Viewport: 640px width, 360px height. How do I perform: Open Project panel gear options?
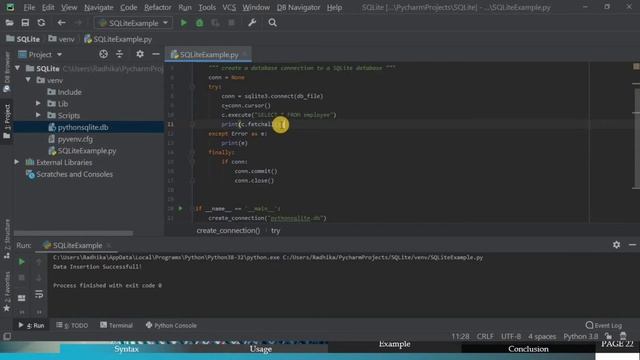tap(140, 54)
